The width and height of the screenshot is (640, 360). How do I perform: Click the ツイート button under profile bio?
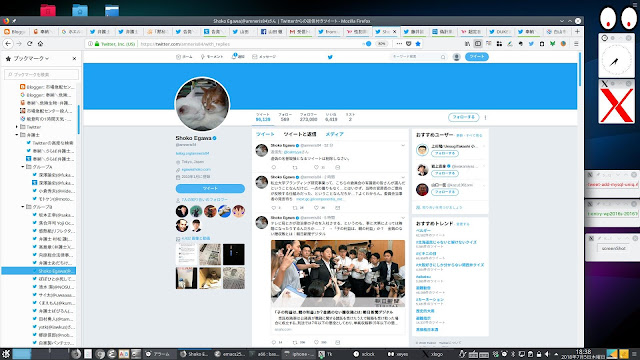pyautogui.click(x=210, y=188)
